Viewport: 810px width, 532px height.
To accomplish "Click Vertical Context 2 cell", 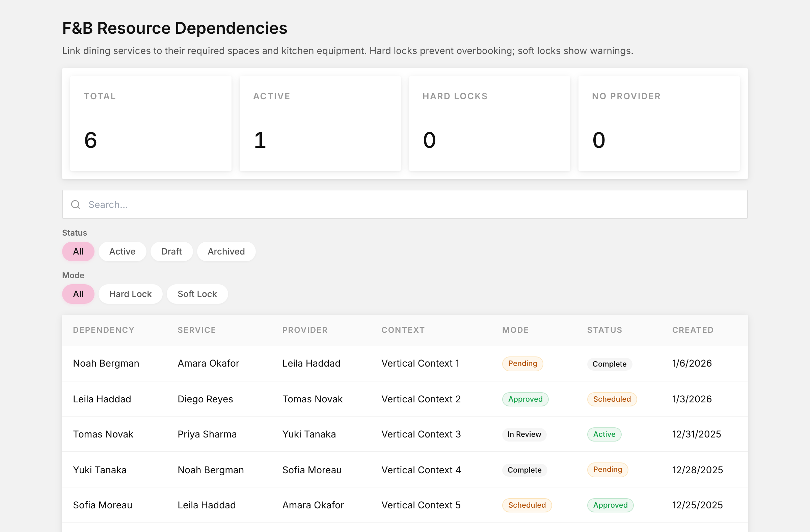I will click(421, 399).
